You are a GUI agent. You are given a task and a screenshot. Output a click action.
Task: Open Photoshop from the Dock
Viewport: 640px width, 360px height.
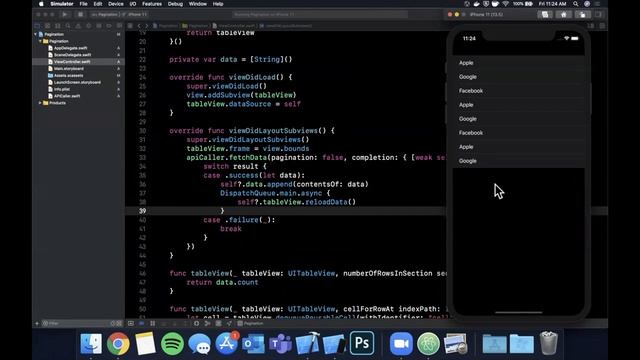click(362, 343)
